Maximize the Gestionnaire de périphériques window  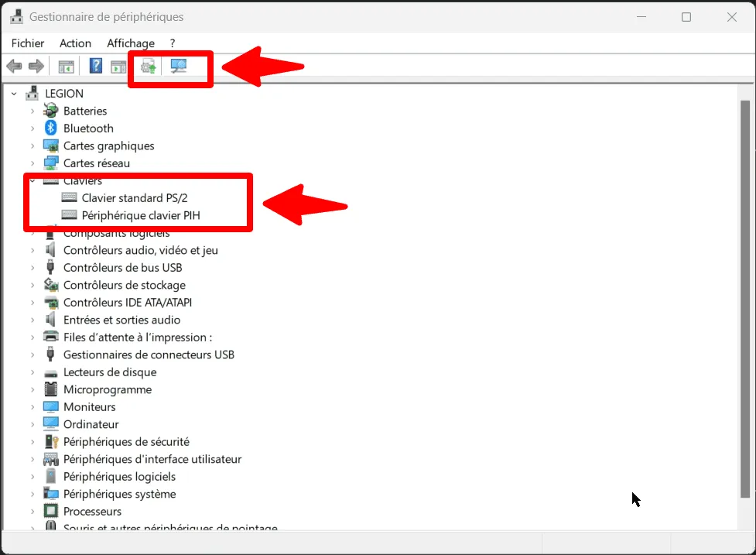[686, 17]
